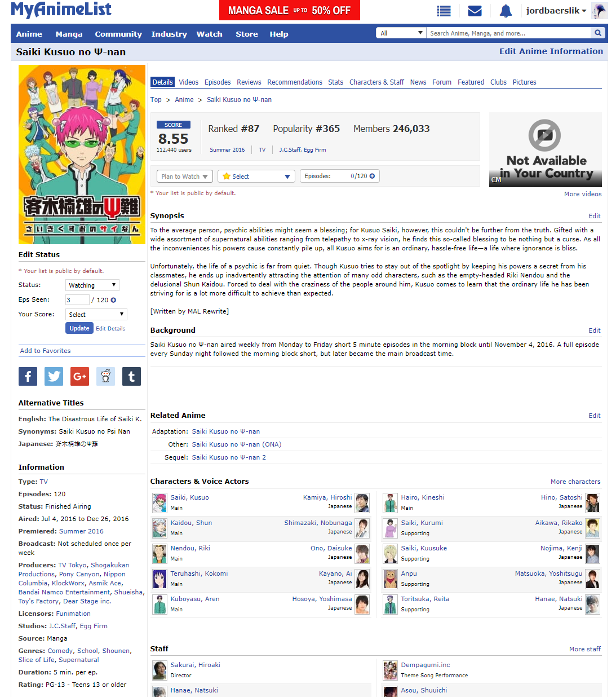Click the Eps Seen input field
Image resolution: width=616 pixels, height=697 pixels.
pos(77,300)
